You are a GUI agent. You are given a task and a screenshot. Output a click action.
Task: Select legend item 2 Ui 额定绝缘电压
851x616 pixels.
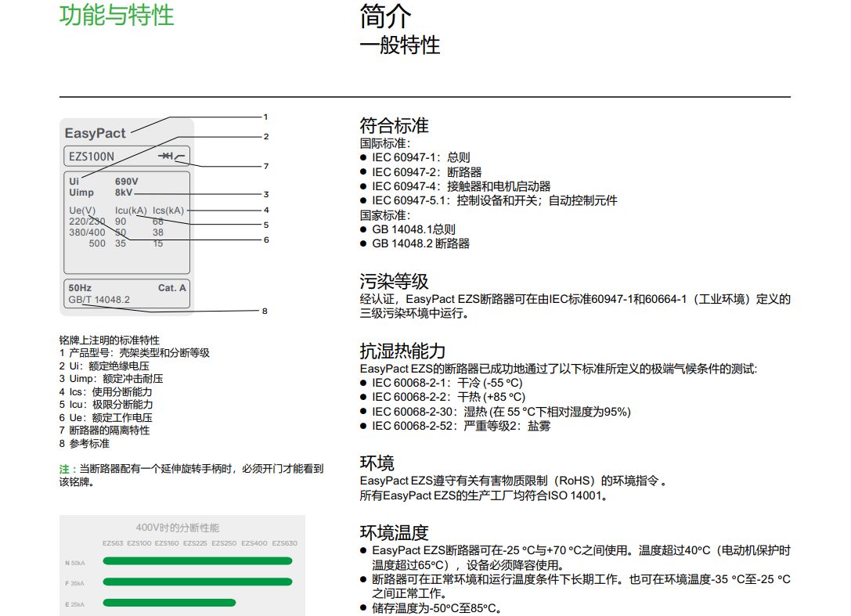(x=103, y=366)
